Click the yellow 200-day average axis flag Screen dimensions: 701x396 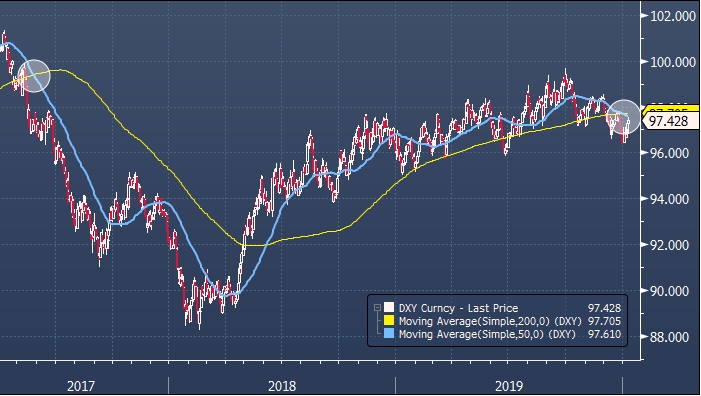coord(670,109)
